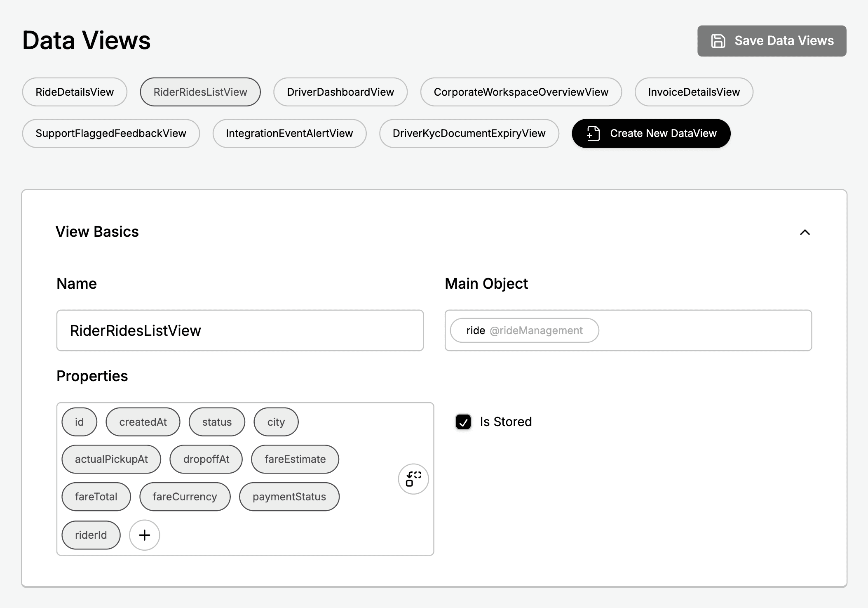Click the new document icon in Create New DataView
868x608 pixels.
(593, 133)
